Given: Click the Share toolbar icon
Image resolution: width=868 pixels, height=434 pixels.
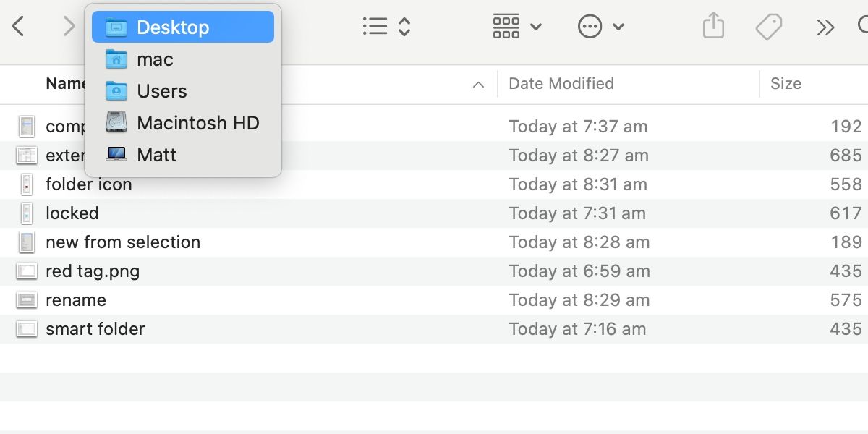Looking at the screenshot, I should [713, 27].
